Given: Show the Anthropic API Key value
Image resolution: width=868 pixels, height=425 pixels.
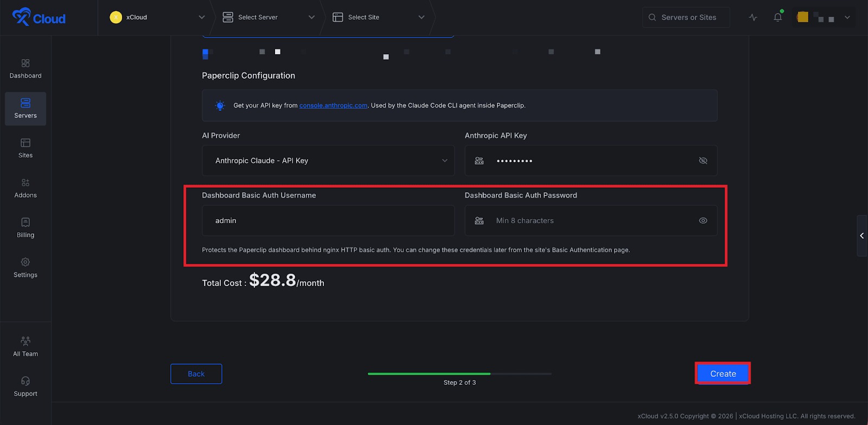Looking at the screenshot, I should point(703,161).
